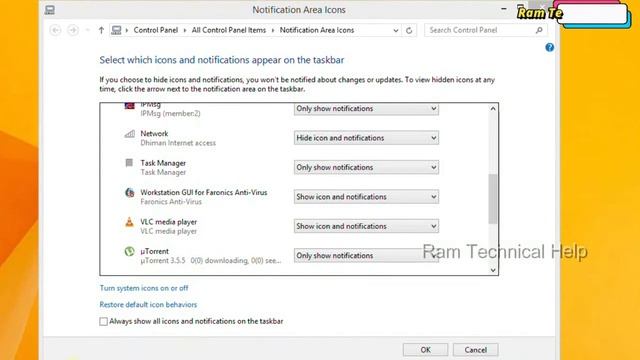Open Faronics Anti-Virus behavior dropdown

click(x=366, y=197)
